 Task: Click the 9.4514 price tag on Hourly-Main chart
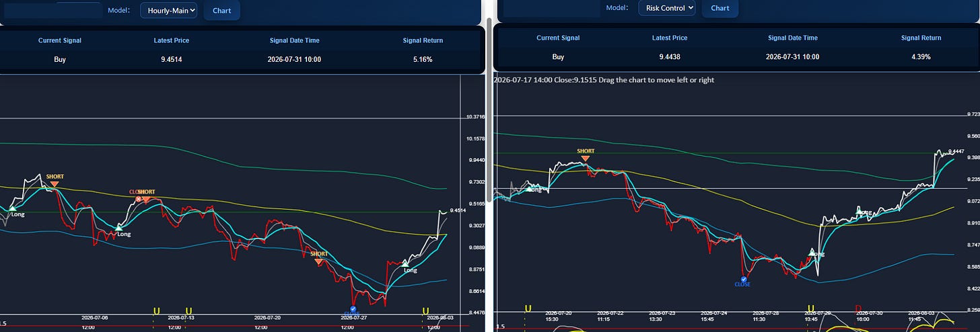coord(457,210)
